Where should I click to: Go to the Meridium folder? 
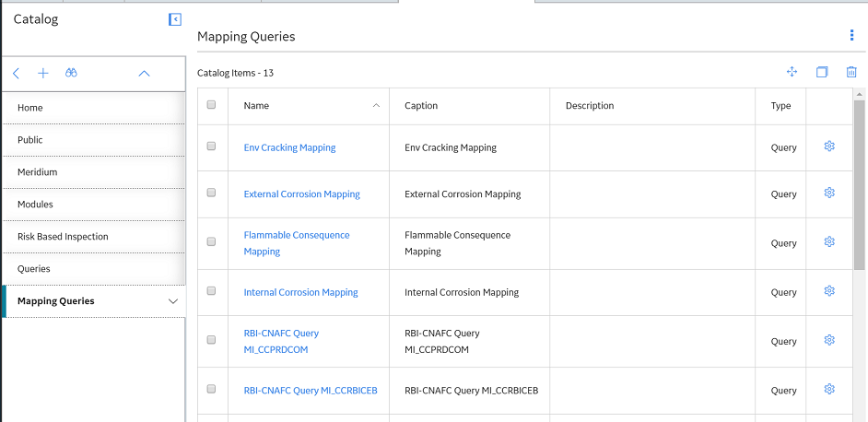click(38, 172)
